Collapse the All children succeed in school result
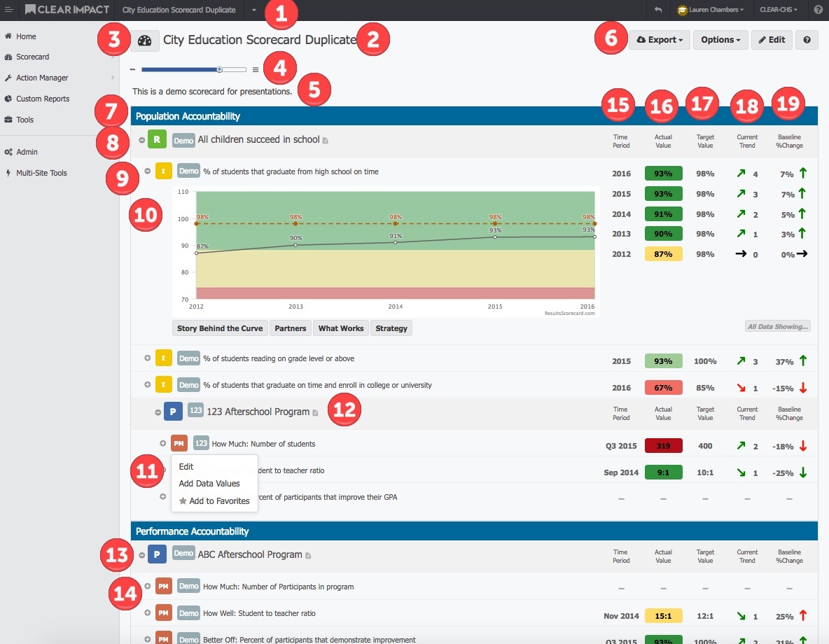The width and height of the screenshot is (829, 644). [x=141, y=140]
